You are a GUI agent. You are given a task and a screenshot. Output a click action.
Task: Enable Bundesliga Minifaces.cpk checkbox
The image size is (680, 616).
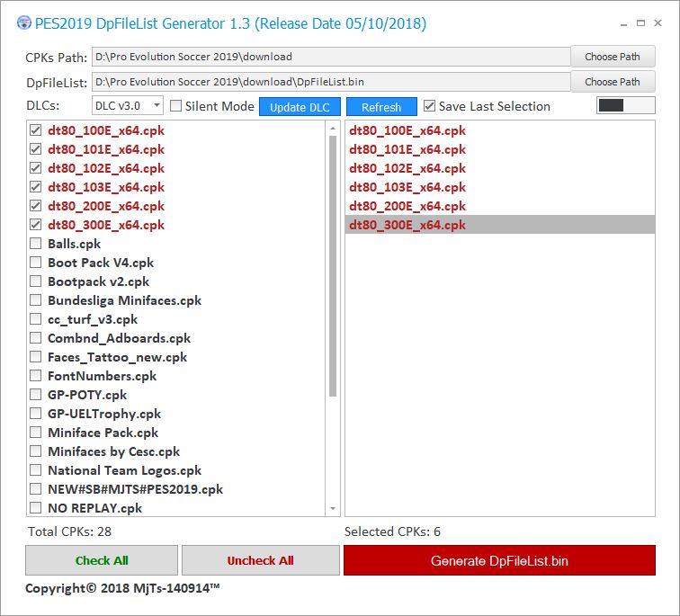pyautogui.click(x=36, y=300)
